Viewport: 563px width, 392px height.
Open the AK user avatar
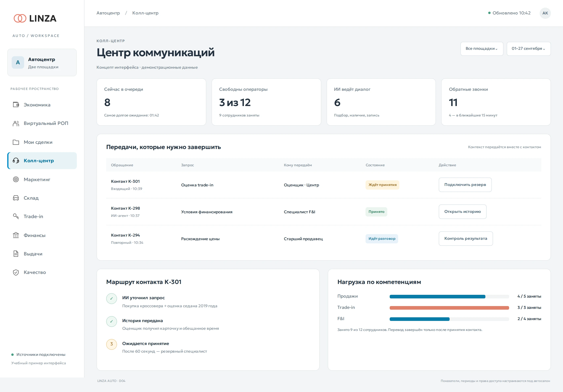[545, 13]
